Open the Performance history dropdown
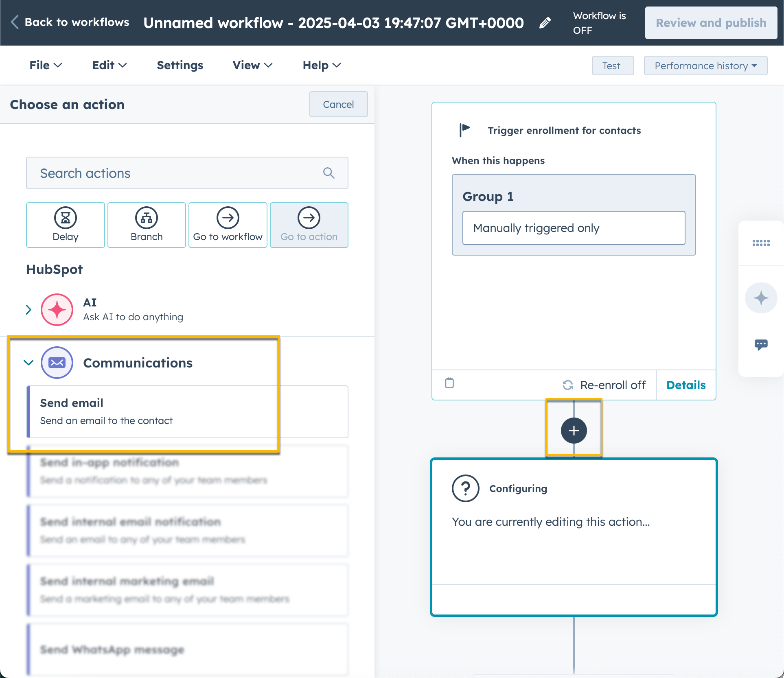The height and width of the screenshot is (678, 784). coord(705,66)
